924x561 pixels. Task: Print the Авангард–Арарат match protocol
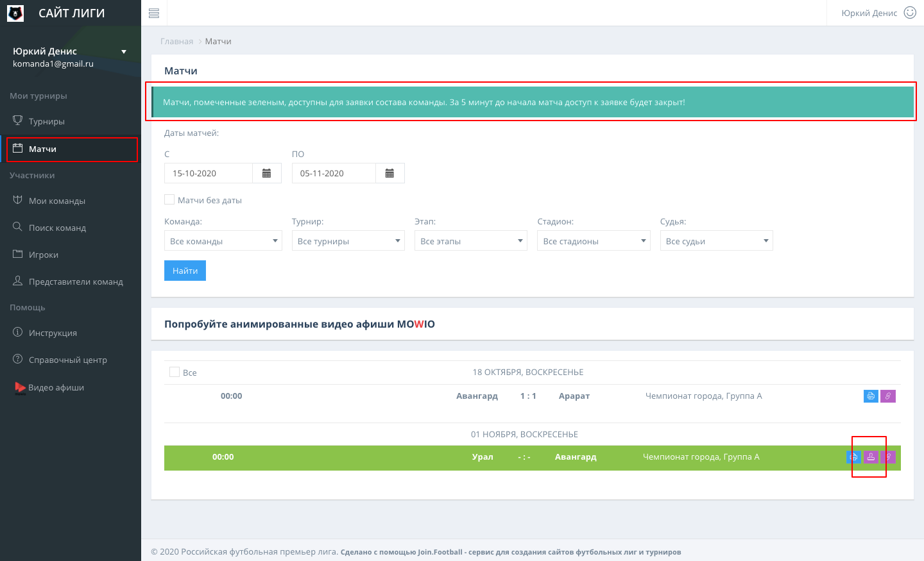pos(871,396)
